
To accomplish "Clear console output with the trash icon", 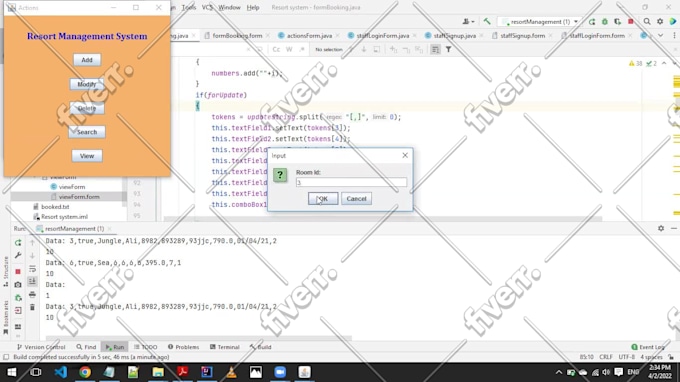I will pos(33,307).
